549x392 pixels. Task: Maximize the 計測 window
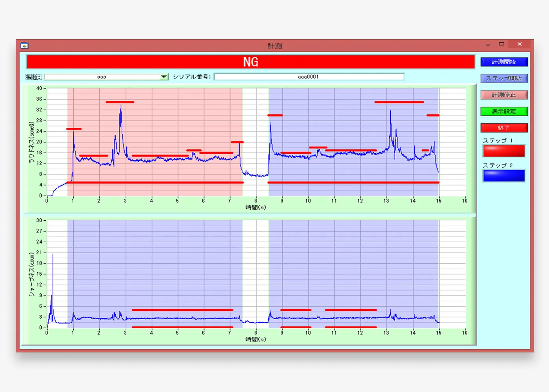coord(502,44)
